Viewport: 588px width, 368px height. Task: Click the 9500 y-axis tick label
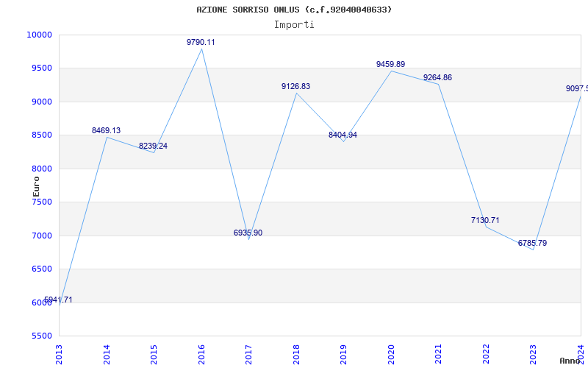[41, 68]
